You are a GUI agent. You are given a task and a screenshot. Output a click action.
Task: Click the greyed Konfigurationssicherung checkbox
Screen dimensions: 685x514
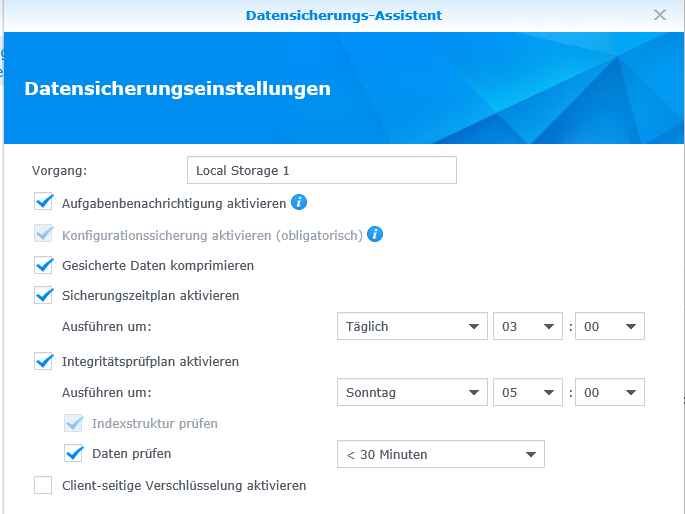coord(43,234)
